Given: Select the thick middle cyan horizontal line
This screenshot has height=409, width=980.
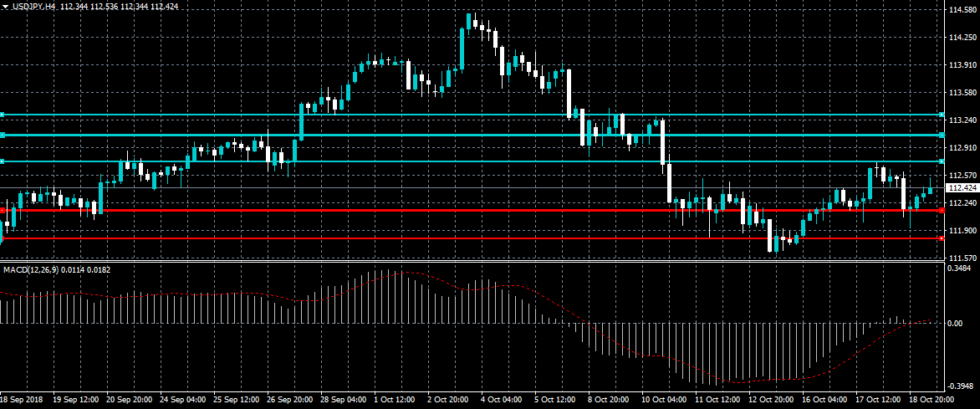Looking at the screenshot, I should click(x=472, y=135).
